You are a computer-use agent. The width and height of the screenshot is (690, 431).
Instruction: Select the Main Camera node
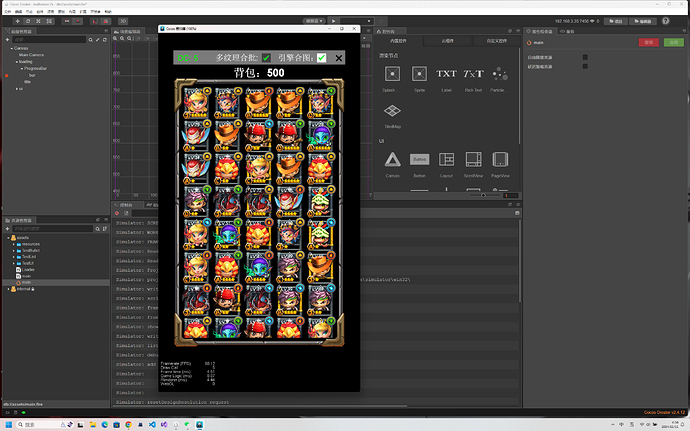tap(31, 55)
